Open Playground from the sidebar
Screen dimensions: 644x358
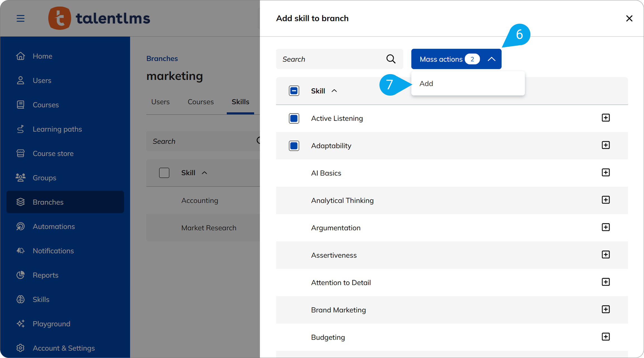click(x=65, y=324)
